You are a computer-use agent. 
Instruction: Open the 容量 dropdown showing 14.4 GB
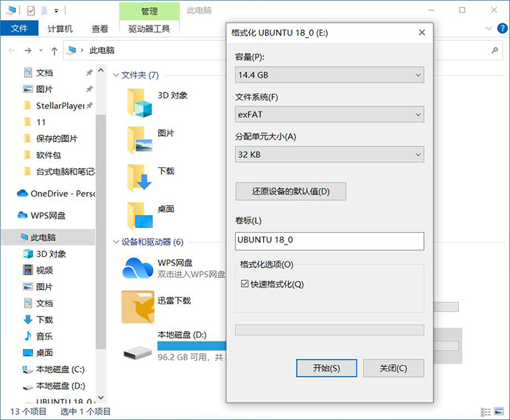coord(329,75)
